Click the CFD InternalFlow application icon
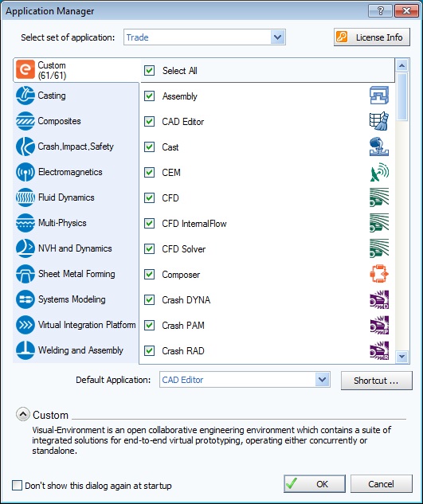The image size is (423, 504). 379,223
